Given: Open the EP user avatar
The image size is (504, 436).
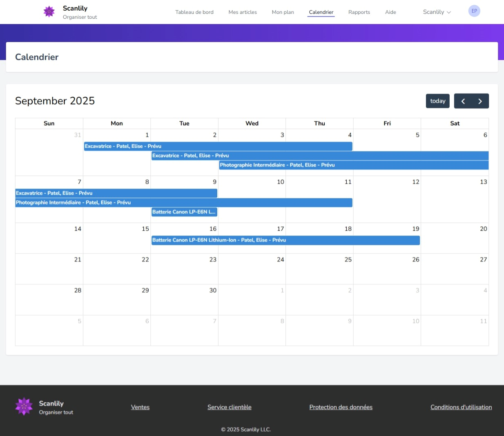Looking at the screenshot, I should coord(474,11).
